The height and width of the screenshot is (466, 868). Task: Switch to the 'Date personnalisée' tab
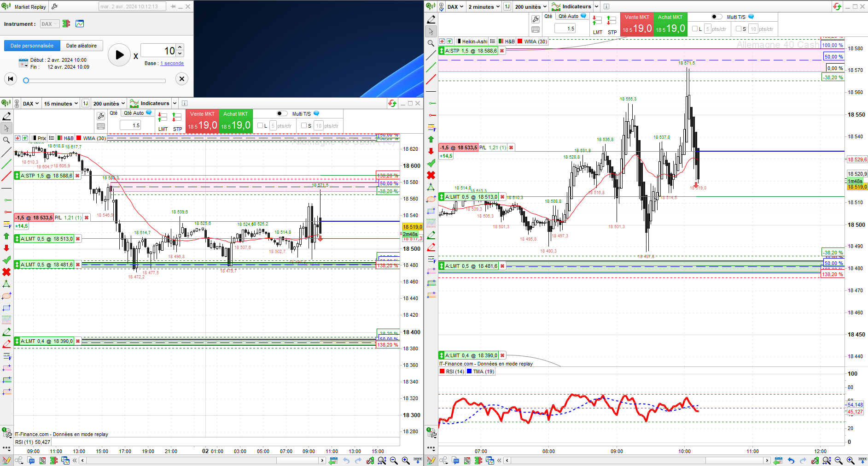point(32,46)
